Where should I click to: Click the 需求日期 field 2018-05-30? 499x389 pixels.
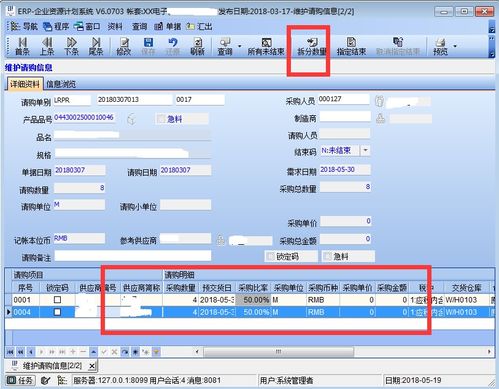[345, 170]
